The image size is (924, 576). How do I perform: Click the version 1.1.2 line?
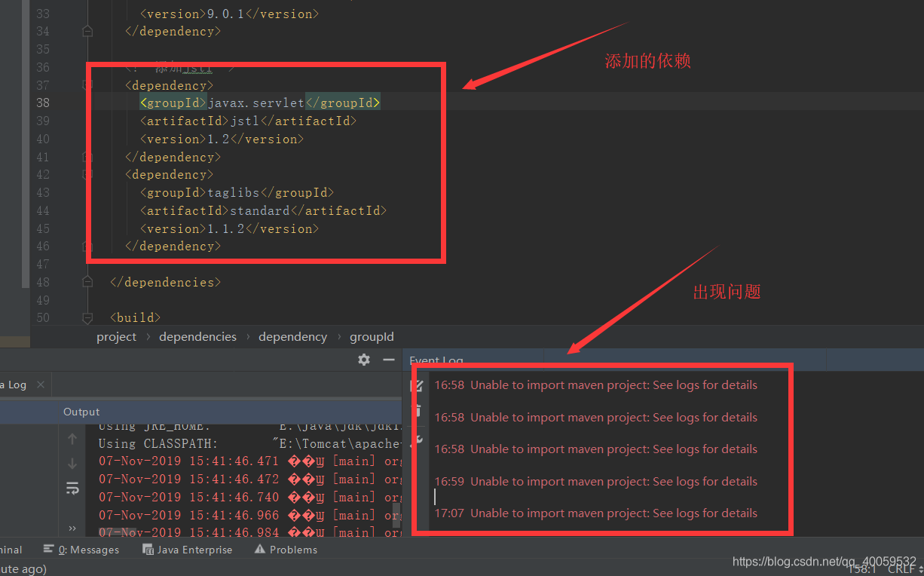pos(229,228)
